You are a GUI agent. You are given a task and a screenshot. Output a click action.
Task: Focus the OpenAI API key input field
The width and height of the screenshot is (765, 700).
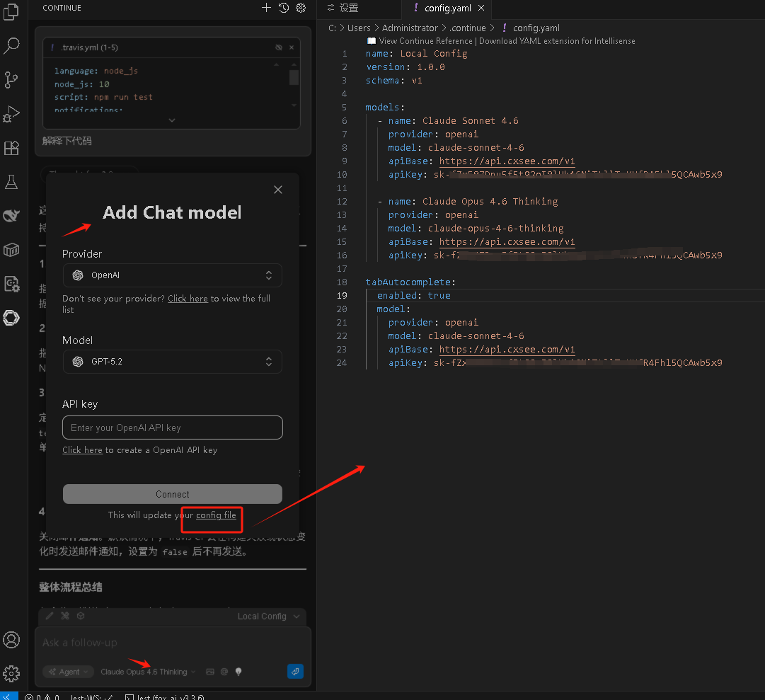172,428
